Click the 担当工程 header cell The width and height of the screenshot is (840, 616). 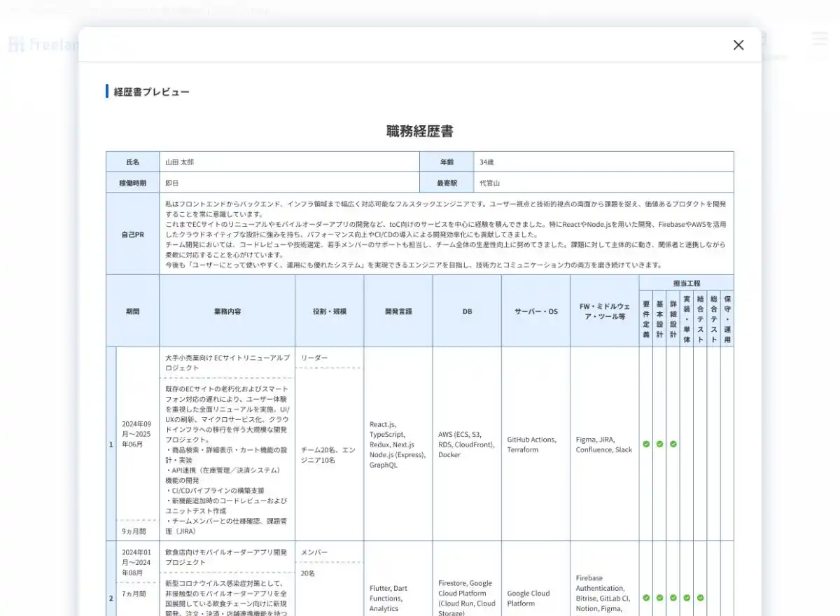686,283
